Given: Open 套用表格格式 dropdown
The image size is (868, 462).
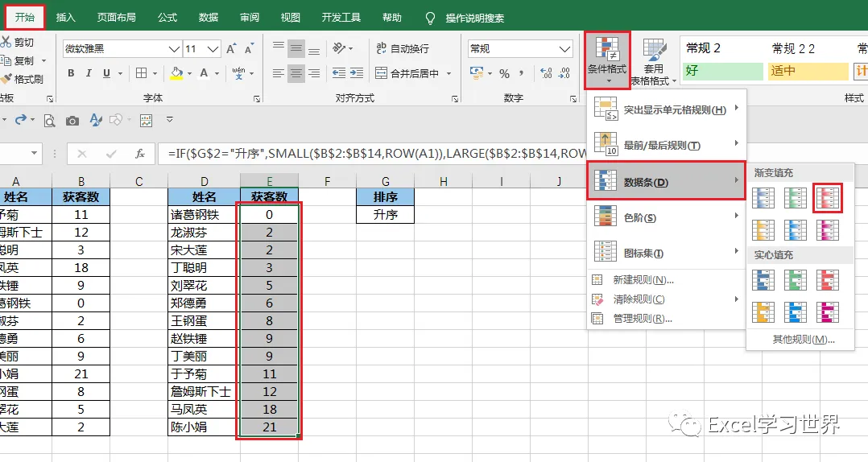Looking at the screenshot, I should tap(654, 62).
